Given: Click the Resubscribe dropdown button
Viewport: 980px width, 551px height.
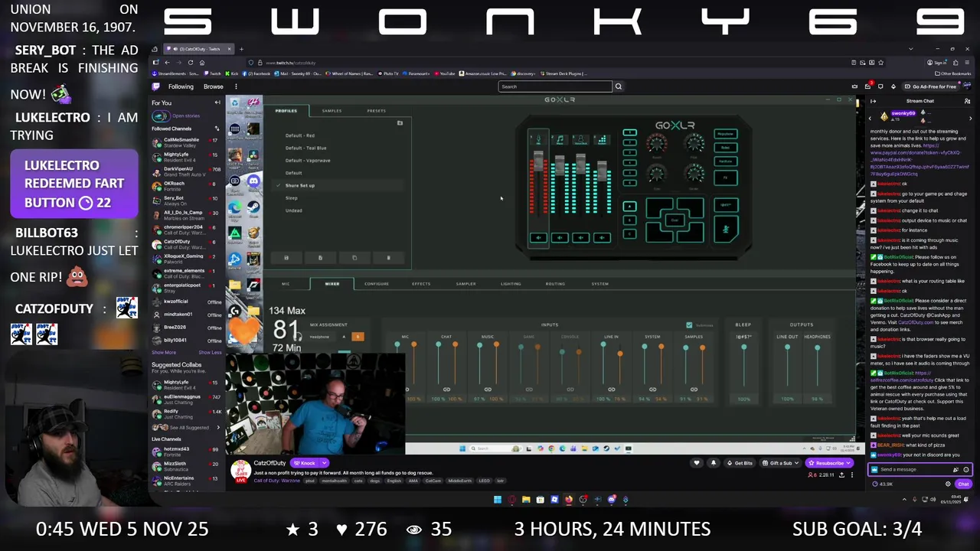Looking at the screenshot, I should (x=829, y=463).
